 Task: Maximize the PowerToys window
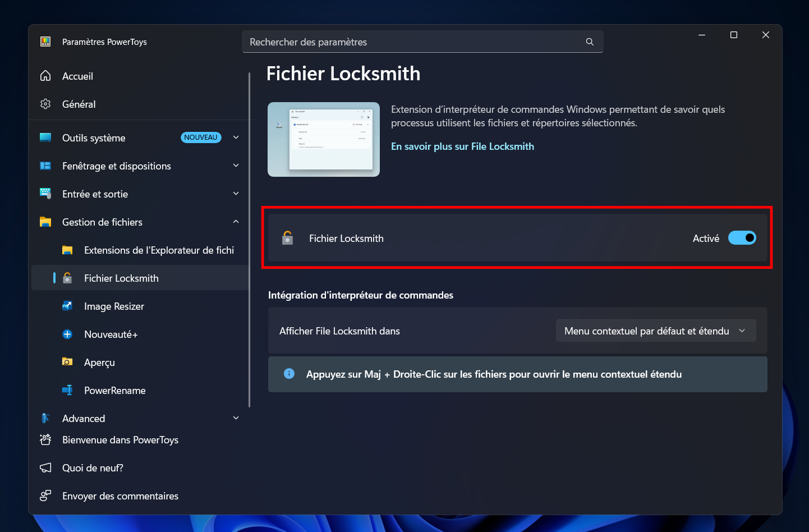pyautogui.click(x=733, y=35)
